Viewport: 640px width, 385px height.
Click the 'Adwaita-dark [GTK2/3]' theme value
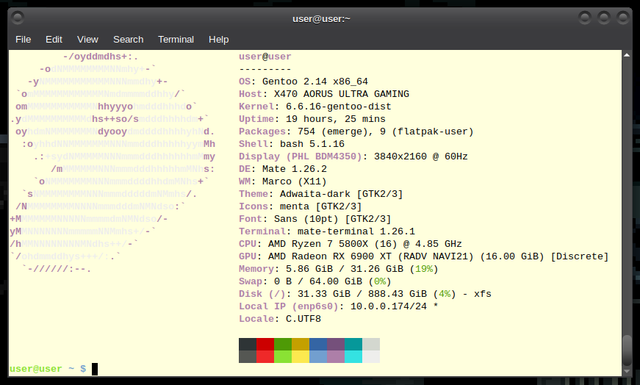point(341,194)
